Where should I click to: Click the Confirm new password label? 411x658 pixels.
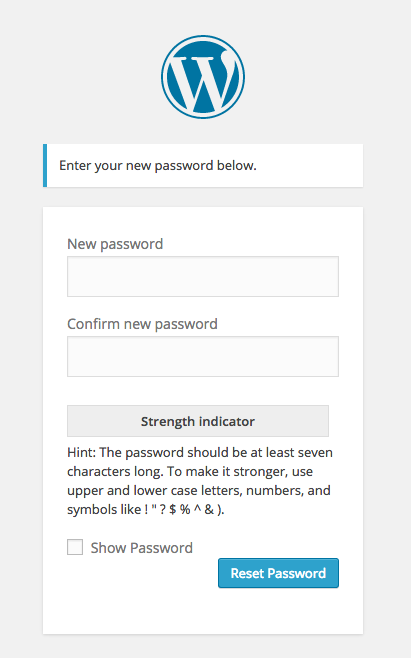tap(142, 324)
